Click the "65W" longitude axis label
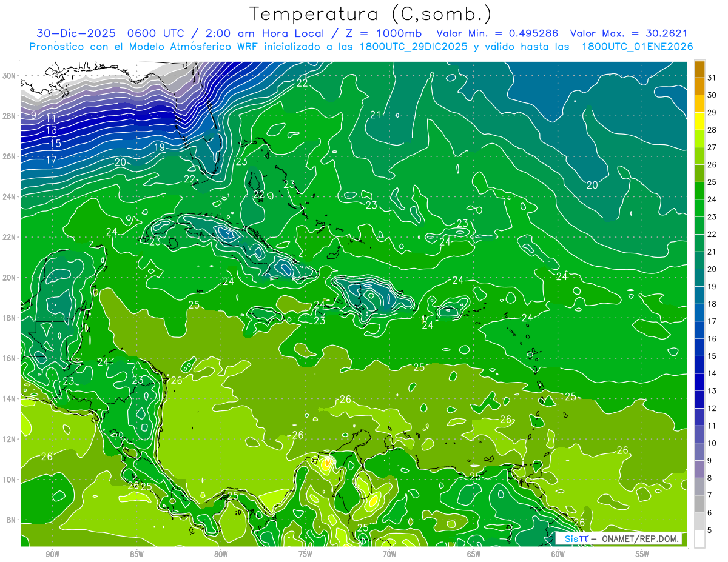This screenshot has height=562, width=728. (474, 554)
